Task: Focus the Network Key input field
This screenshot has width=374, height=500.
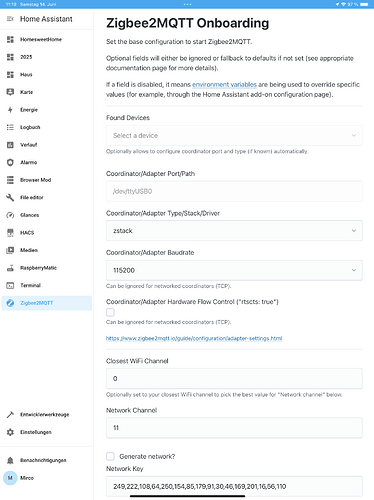Action: click(x=234, y=486)
